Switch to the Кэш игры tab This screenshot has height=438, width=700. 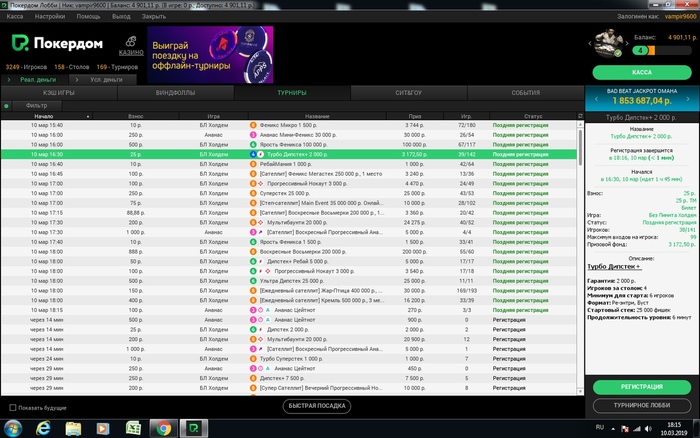pos(59,93)
